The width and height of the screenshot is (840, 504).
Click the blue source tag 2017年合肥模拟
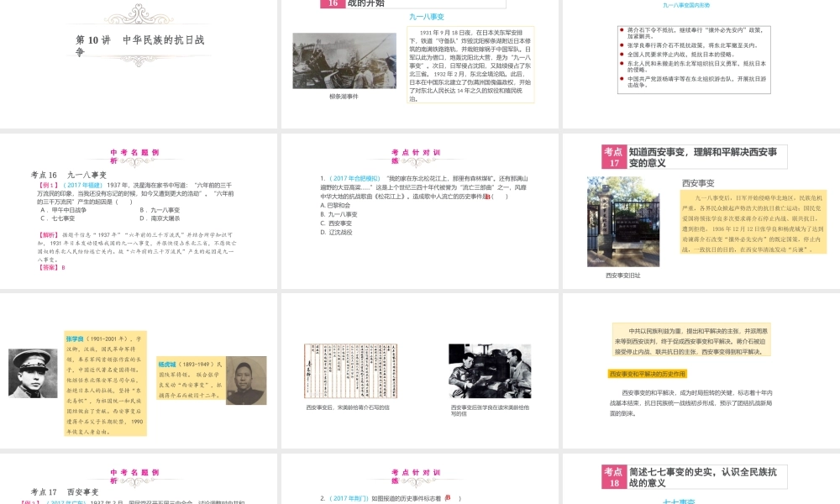(354, 178)
